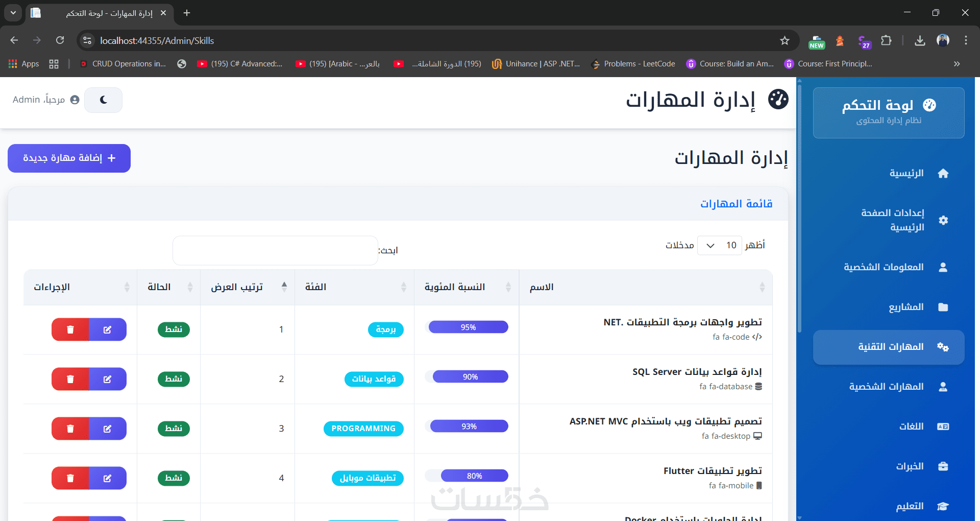This screenshot has height=521, width=980.
Task: Edit the Flutter skill row
Action: tap(108, 478)
